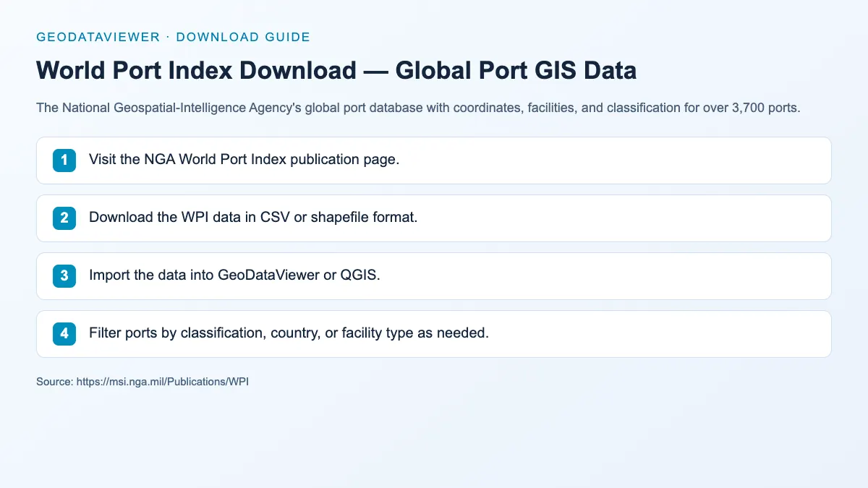Click the step 4 number badge

(x=64, y=333)
